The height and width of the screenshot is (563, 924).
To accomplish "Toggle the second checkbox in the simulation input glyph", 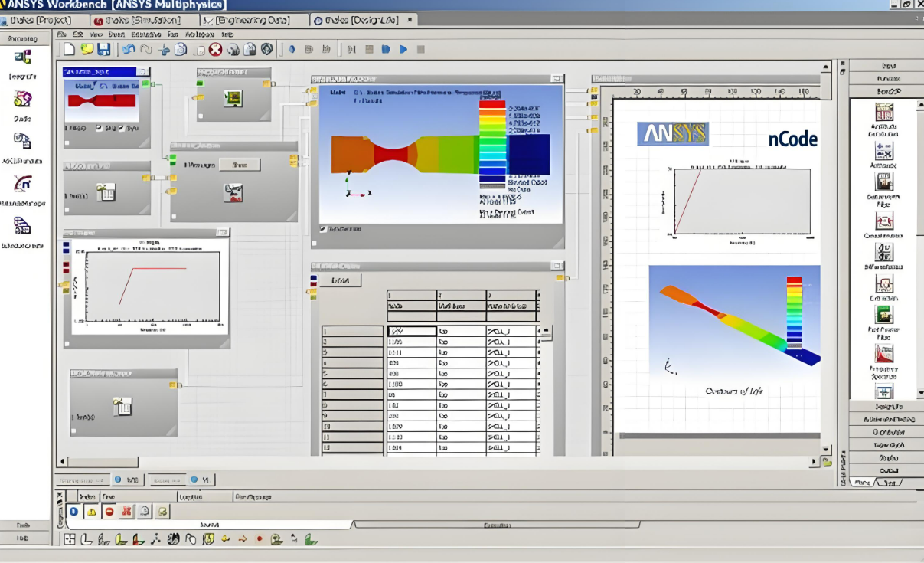I will pyautogui.click(x=121, y=128).
